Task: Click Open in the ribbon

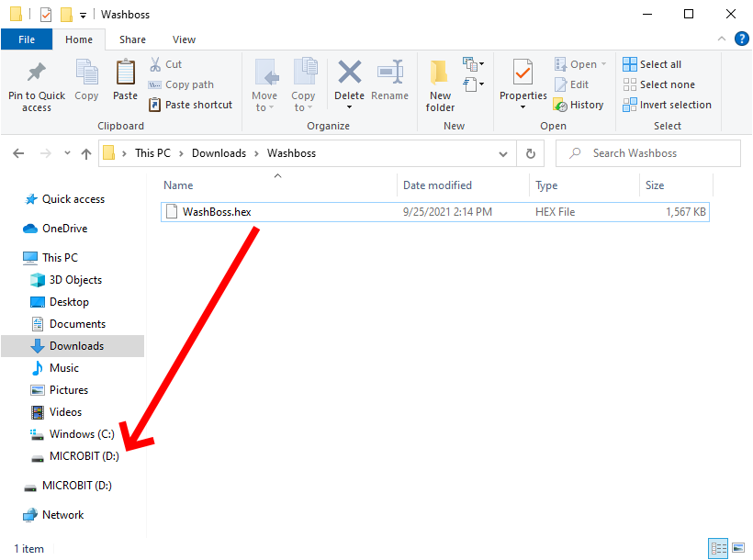Action: tap(576, 64)
